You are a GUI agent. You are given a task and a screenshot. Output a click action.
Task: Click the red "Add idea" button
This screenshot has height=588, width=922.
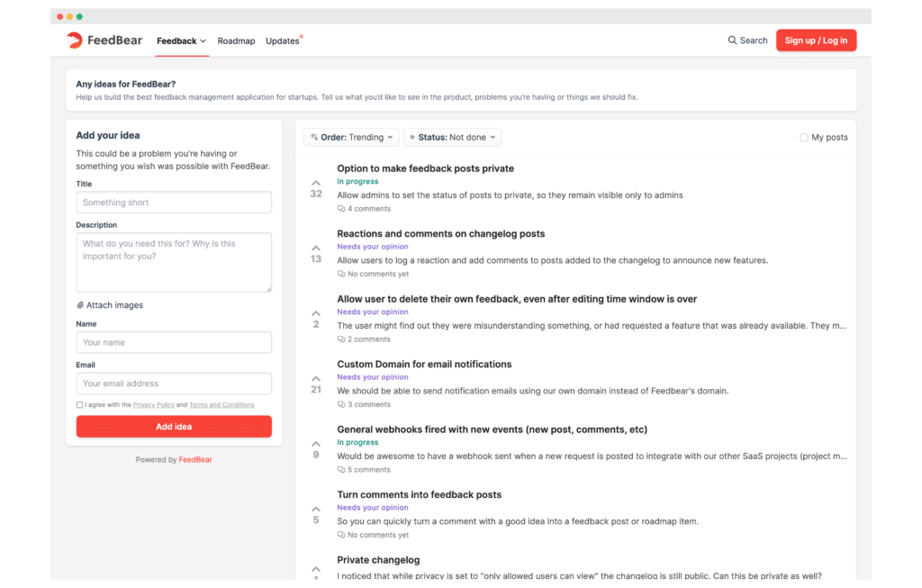173,426
